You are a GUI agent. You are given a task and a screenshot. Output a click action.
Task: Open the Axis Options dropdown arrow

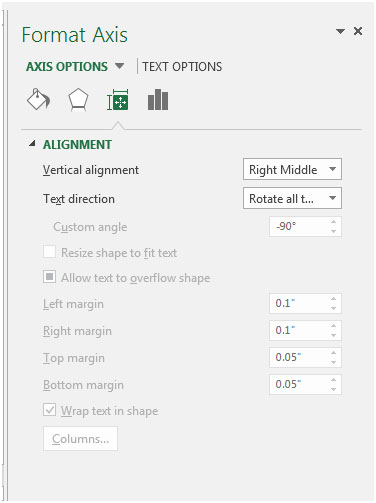(x=119, y=66)
